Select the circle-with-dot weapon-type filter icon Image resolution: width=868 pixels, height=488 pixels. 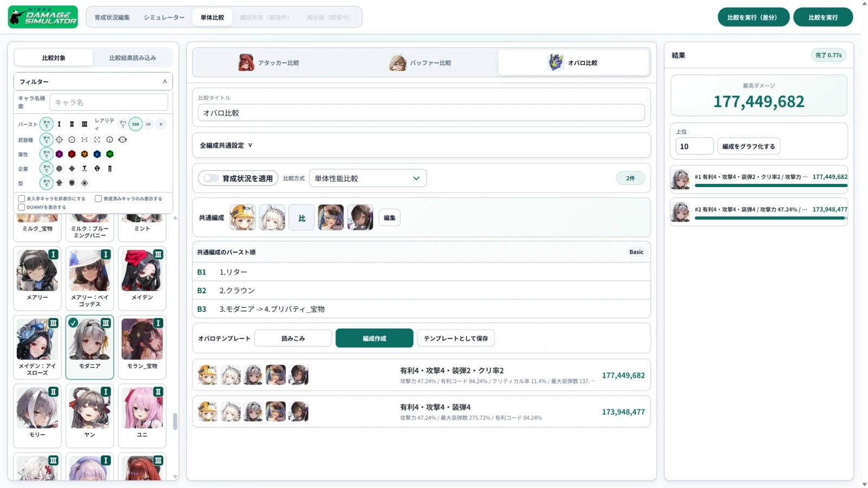pos(72,139)
